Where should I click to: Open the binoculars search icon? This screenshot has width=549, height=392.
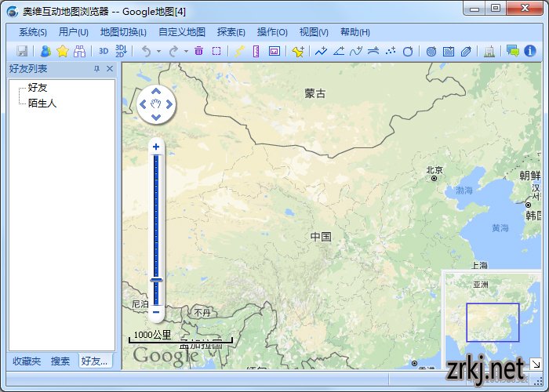coord(79,52)
